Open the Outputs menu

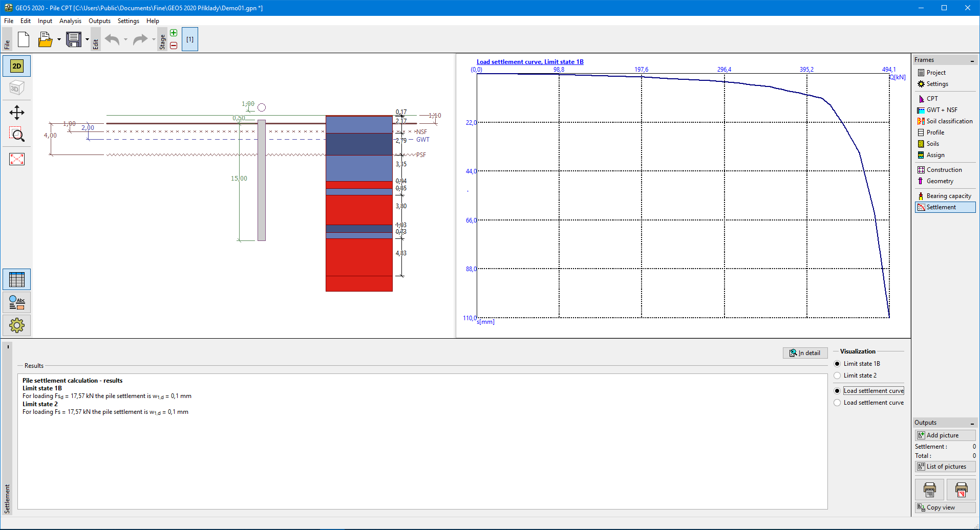pos(99,21)
